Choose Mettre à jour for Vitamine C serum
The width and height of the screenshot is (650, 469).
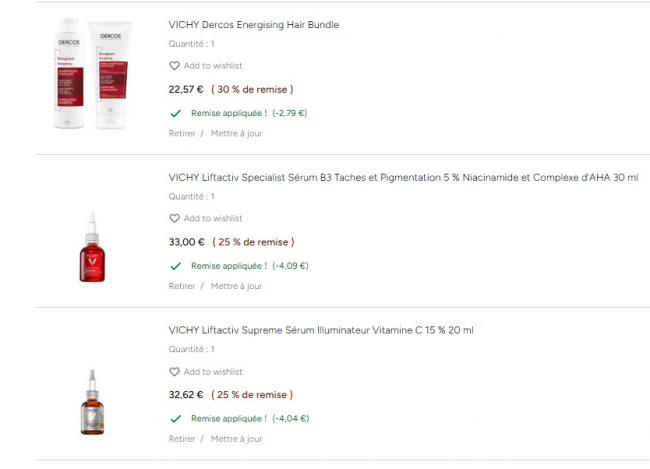(236, 439)
